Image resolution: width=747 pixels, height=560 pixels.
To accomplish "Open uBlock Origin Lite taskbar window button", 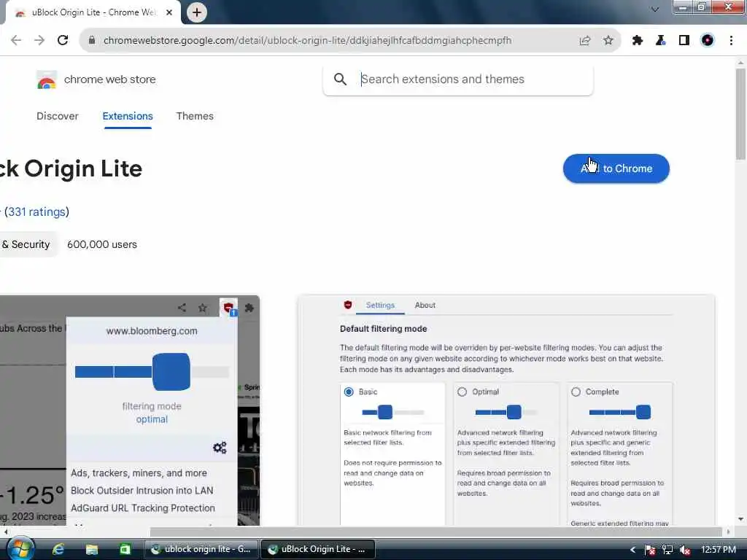I will (318, 550).
